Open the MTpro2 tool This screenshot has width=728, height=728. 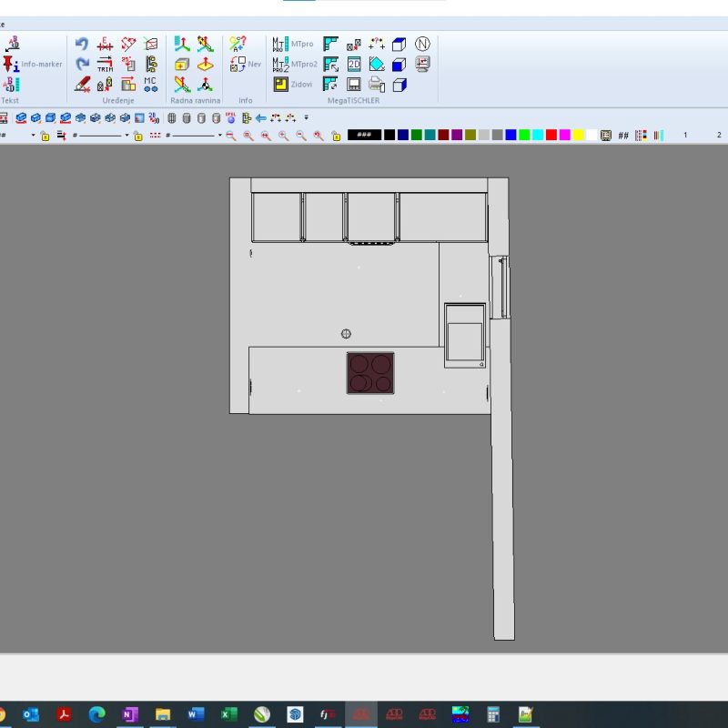[295, 64]
